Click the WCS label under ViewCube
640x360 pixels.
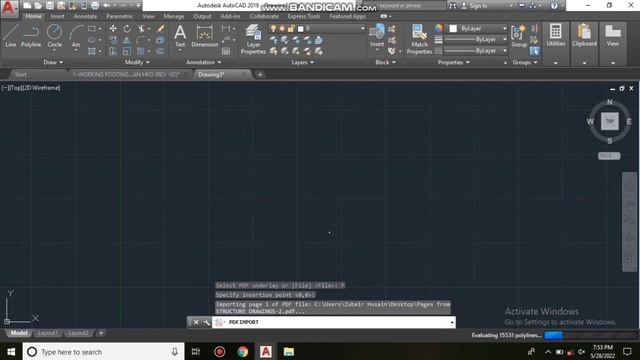point(609,156)
